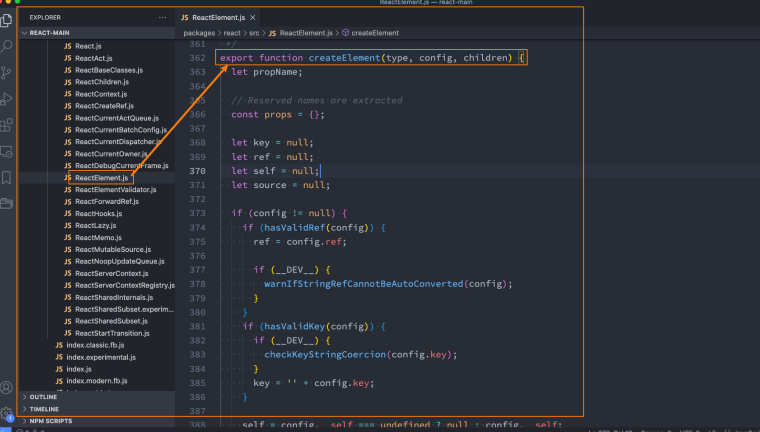Image resolution: width=760 pixels, height=432 pixels.
Task: Open the Accounts icon
Action: [x=6, y=388]
